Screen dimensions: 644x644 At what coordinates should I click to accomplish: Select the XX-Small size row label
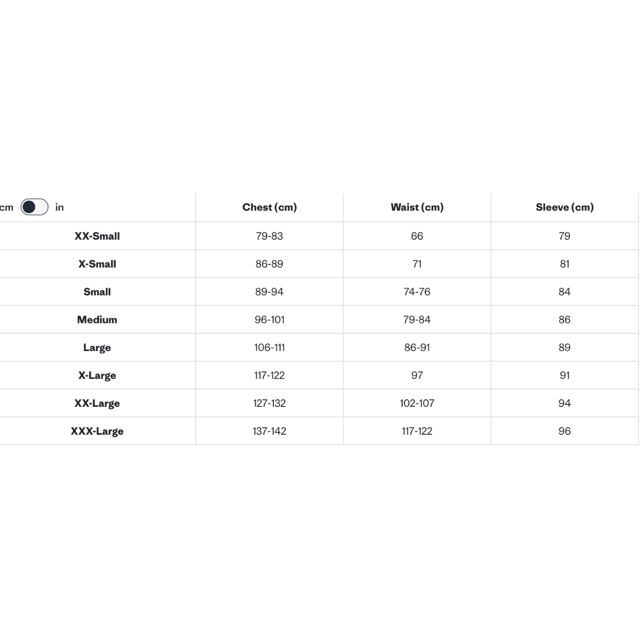pyautogui.click(x=97, y=236)
